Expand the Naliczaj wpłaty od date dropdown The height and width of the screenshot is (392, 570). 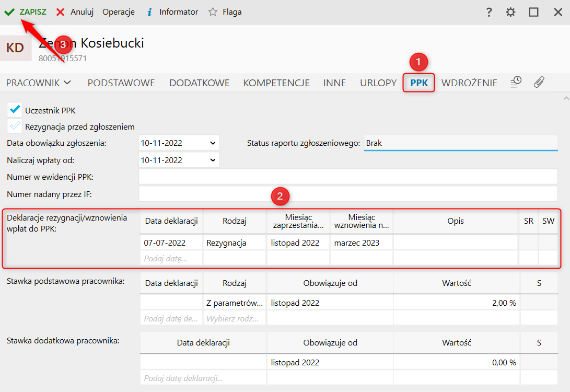[x=212, y=160]
